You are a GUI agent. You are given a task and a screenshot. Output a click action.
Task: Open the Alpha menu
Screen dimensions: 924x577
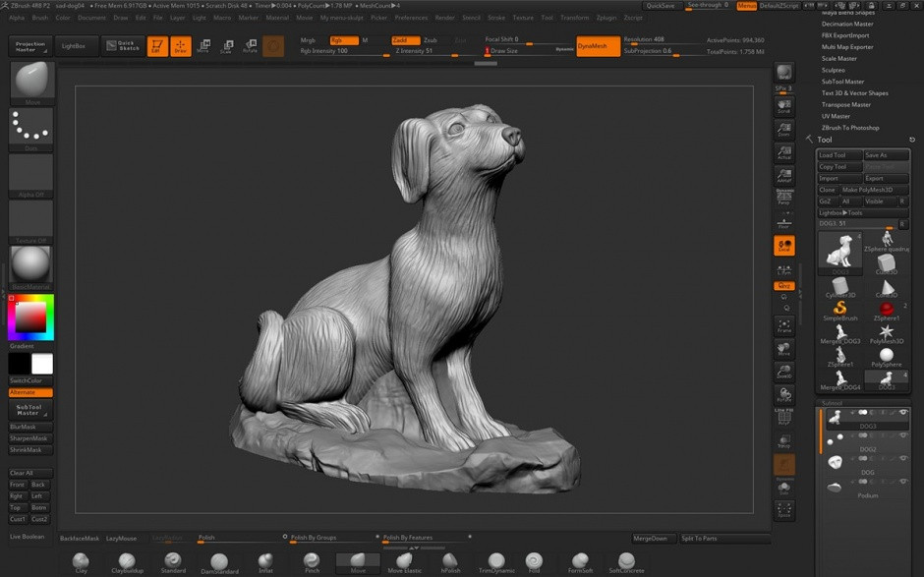(x=17, y=18)
